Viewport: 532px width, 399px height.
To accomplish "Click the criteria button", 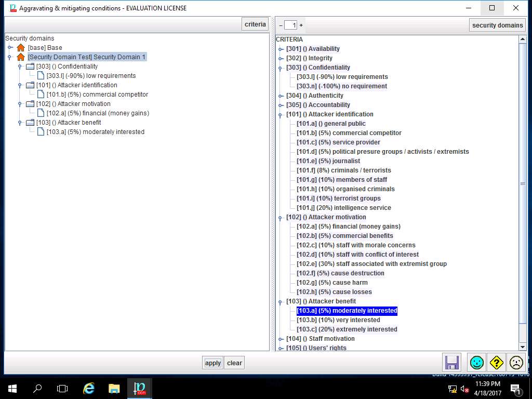I will (255, 24).
